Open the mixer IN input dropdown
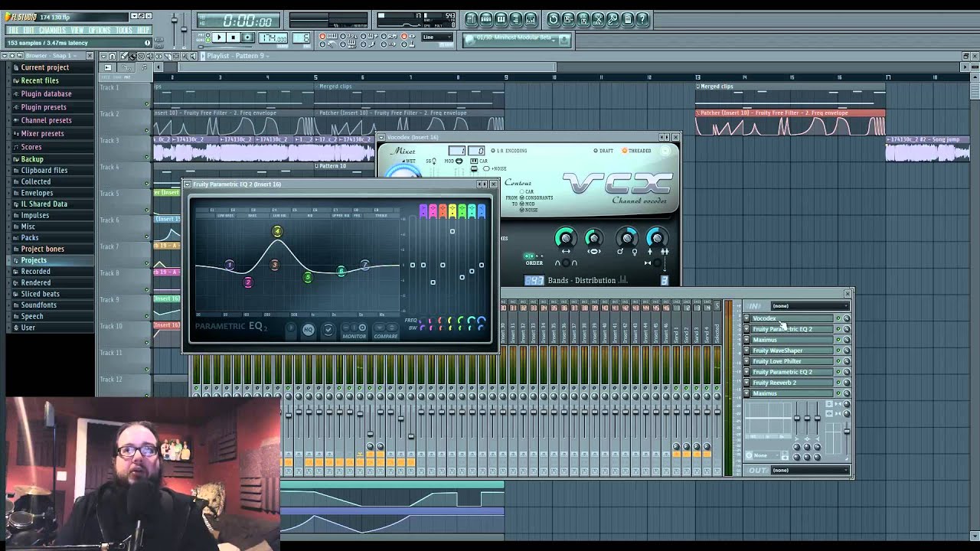Image resolution: width=980 pixels, height=551 pixels. (x=809, y=306)
